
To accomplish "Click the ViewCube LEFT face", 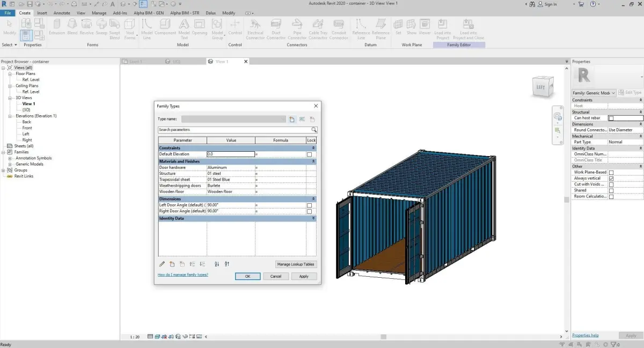I will [540, 87].
